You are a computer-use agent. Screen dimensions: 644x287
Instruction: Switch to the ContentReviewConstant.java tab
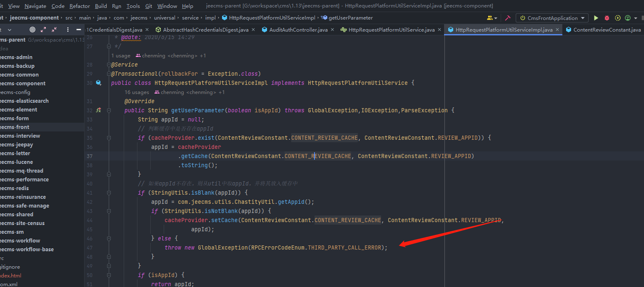tap(603, 30)
